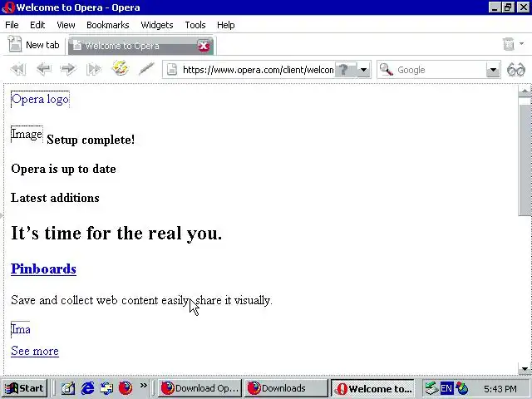Viewport: 532px width, 399px height.
Task: Click the Fast Forward button
Action: tap(94, 70)
